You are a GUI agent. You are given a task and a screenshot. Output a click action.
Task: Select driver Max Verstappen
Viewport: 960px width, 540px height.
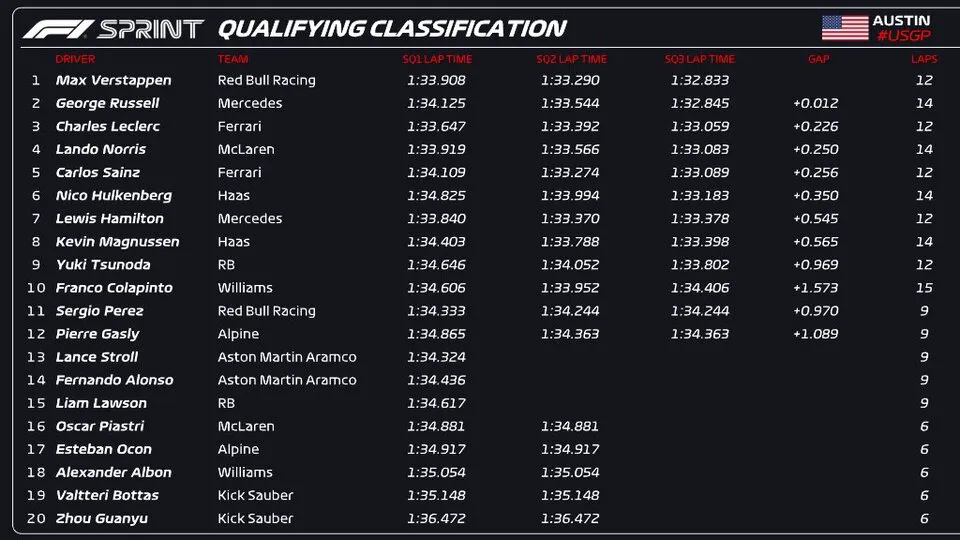click(113, 80)
